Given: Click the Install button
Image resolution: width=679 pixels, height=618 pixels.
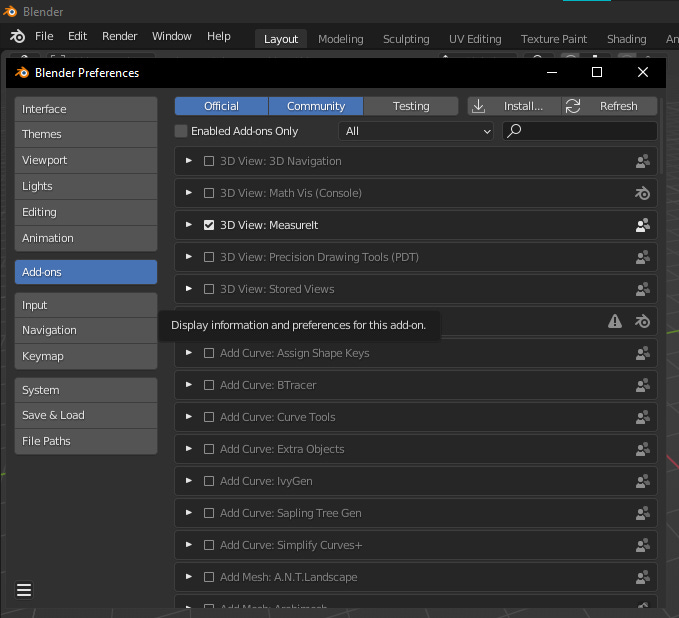Looking at the screenshot, I should tap(514, 106).
